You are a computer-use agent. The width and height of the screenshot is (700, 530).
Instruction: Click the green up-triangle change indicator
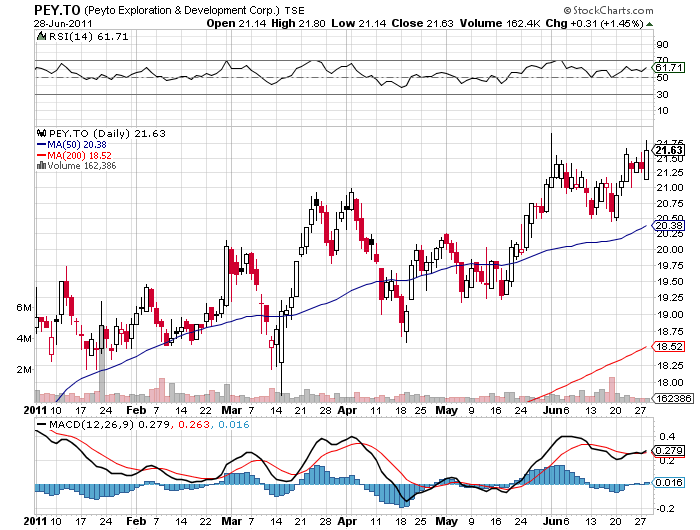click(x=649, y=24)
